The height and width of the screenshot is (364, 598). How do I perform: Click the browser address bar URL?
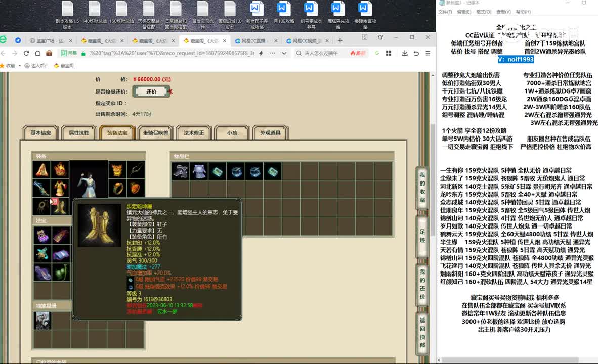click(172, 53)
